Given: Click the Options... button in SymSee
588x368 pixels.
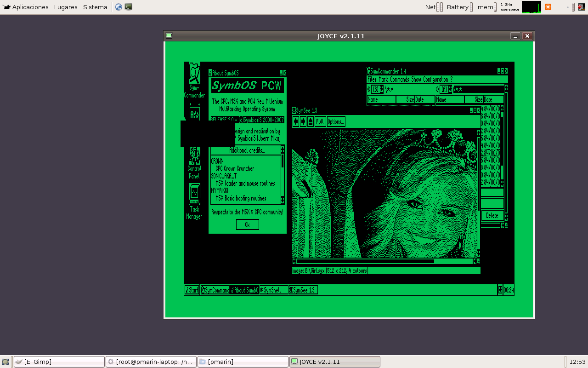Looking at the screenshot, I should tap(336, 121).
